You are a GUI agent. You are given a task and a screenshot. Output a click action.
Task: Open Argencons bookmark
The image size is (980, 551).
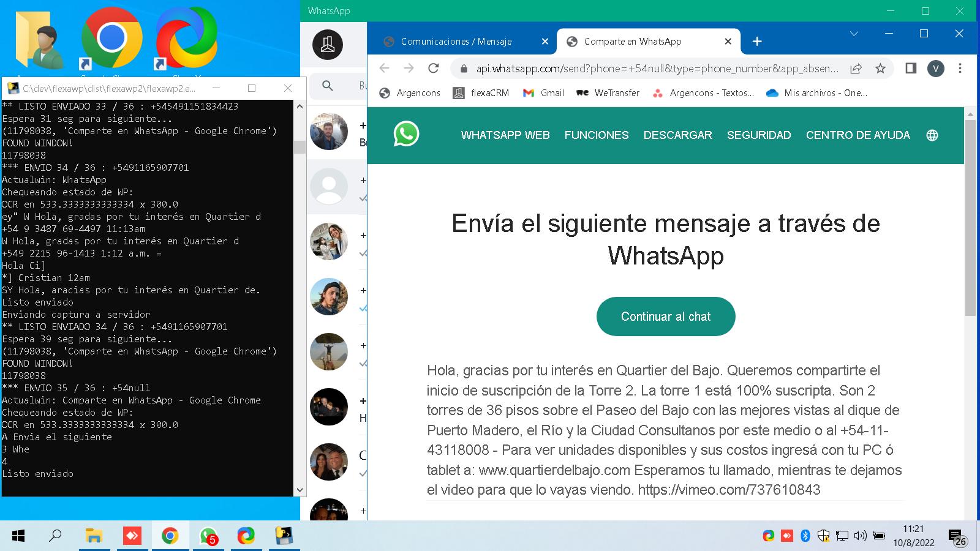410,93
